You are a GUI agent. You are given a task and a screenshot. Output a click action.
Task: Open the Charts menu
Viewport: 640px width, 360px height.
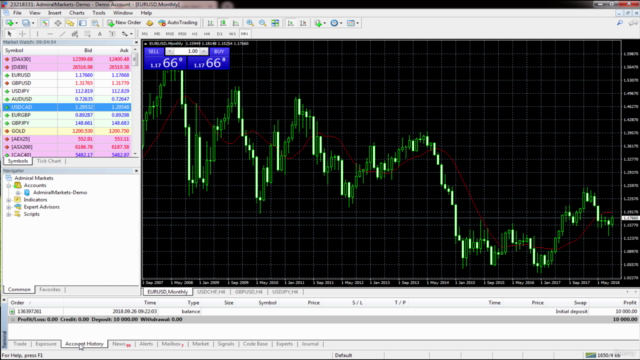click(76, 13)
